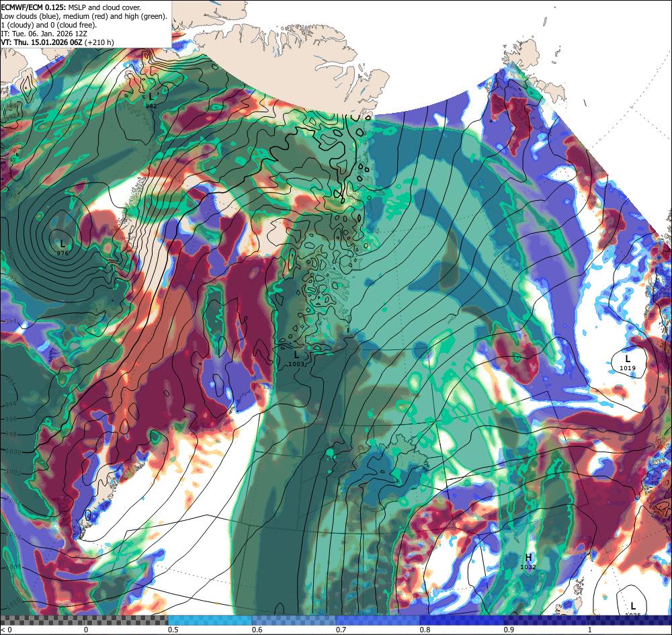Click the "1000" isobar label at left edge
Screen dimensions: 672x635
point(13,452)
